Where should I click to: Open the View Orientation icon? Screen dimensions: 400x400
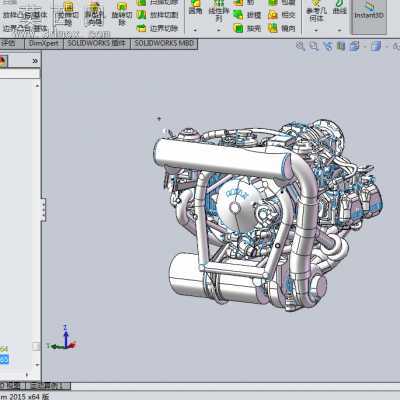[355, 46]
